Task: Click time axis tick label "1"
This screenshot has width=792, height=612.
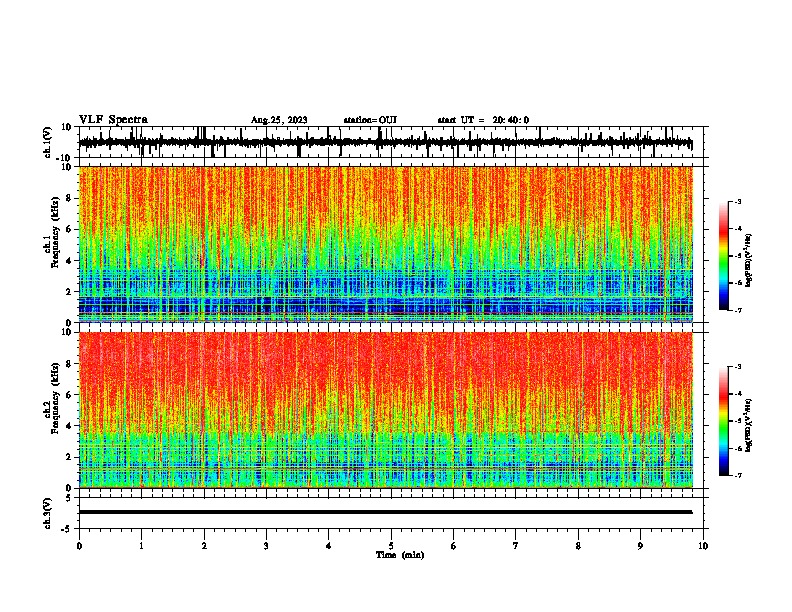Action: [x=141, y=546]
